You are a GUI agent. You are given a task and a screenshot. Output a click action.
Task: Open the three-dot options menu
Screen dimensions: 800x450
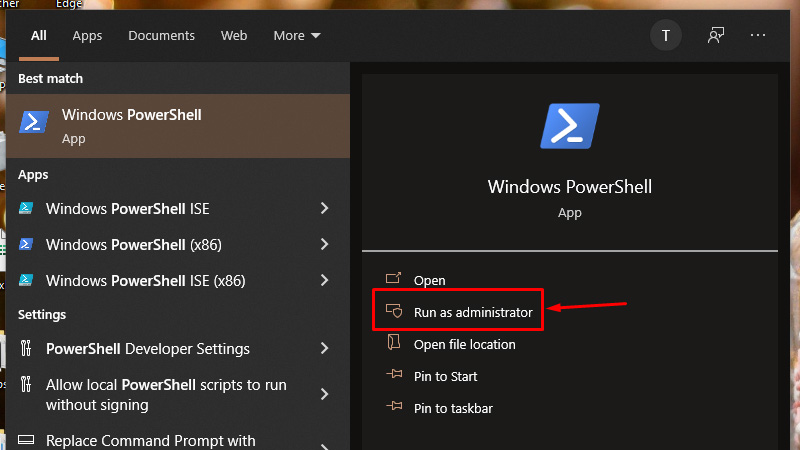pos(757,35)
